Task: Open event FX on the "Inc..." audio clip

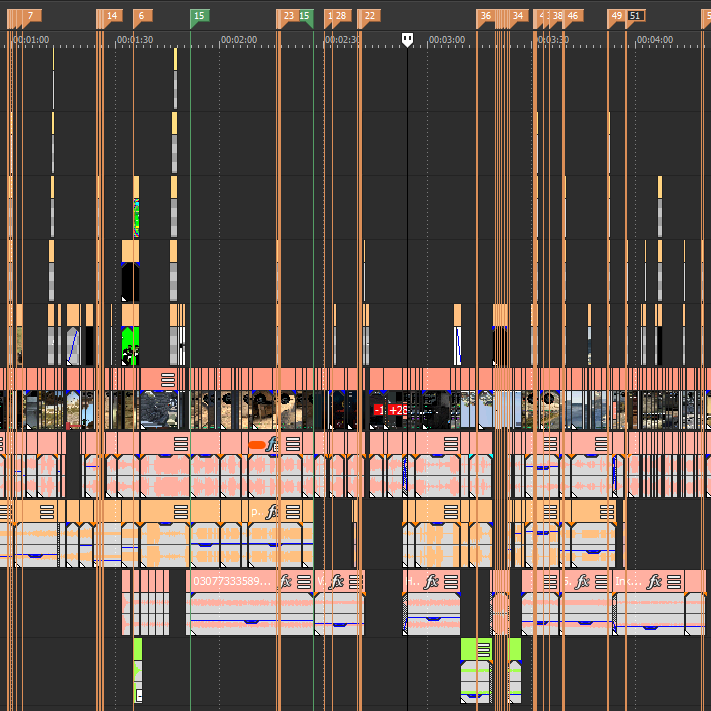Action: [654, 581]
